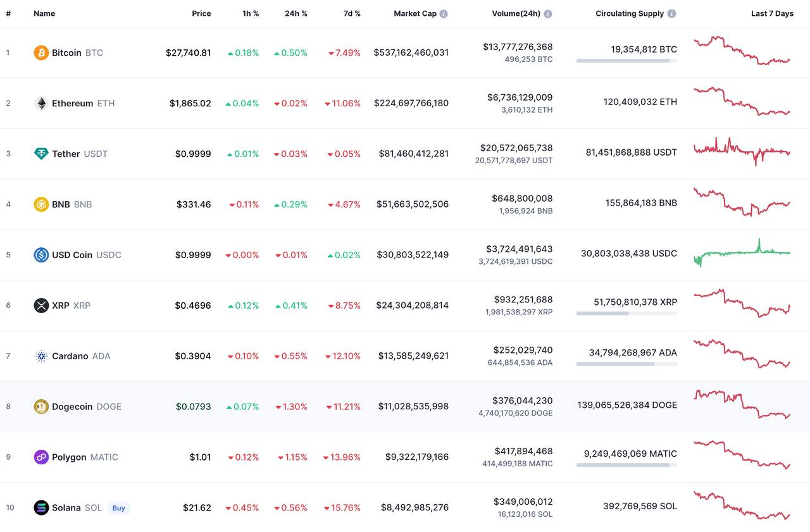Click the BNB yellow logo icon
Screen dimensions: 810x532
[41, 204]
